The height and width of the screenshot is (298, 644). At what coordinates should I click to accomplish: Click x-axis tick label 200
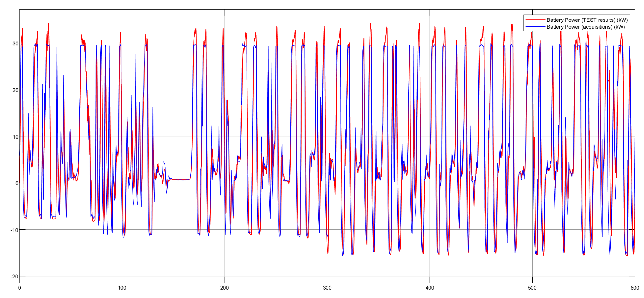(x=224, y=288)
